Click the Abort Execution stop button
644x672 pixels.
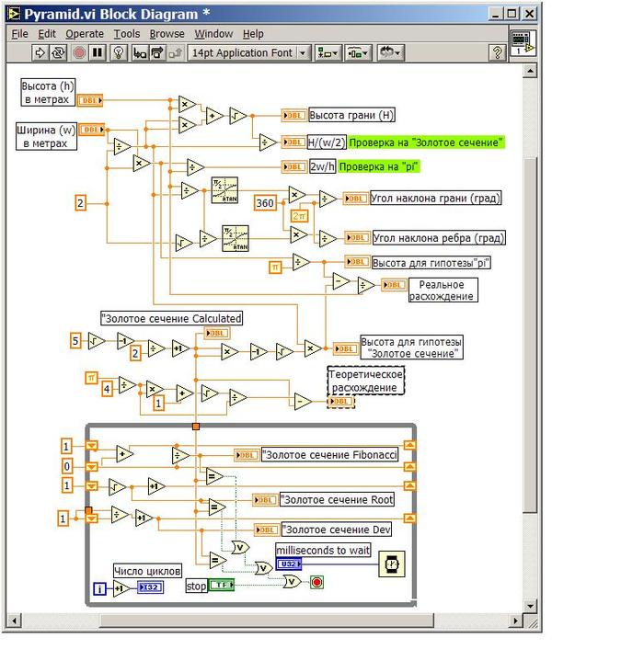point(79,52)
